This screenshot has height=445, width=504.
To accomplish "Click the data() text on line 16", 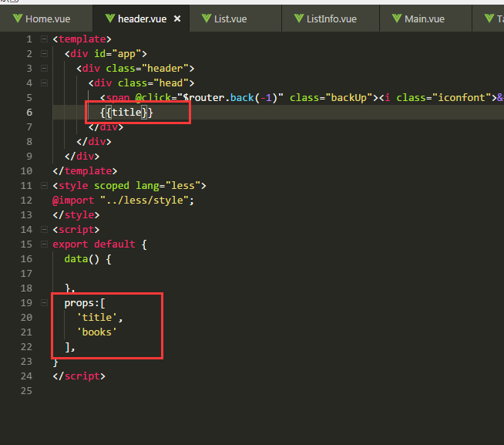I will coord(82,259).
